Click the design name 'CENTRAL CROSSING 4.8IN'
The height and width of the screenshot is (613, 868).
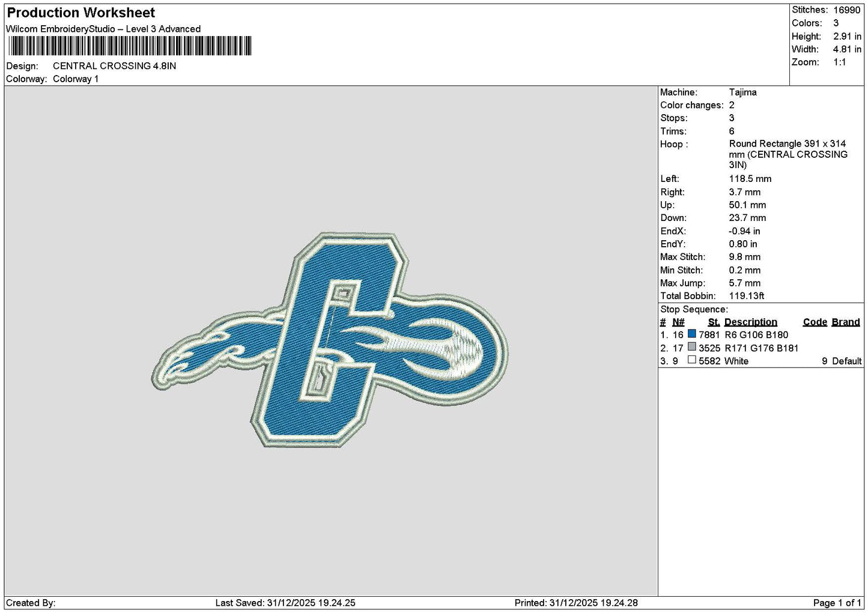(115, 66)
